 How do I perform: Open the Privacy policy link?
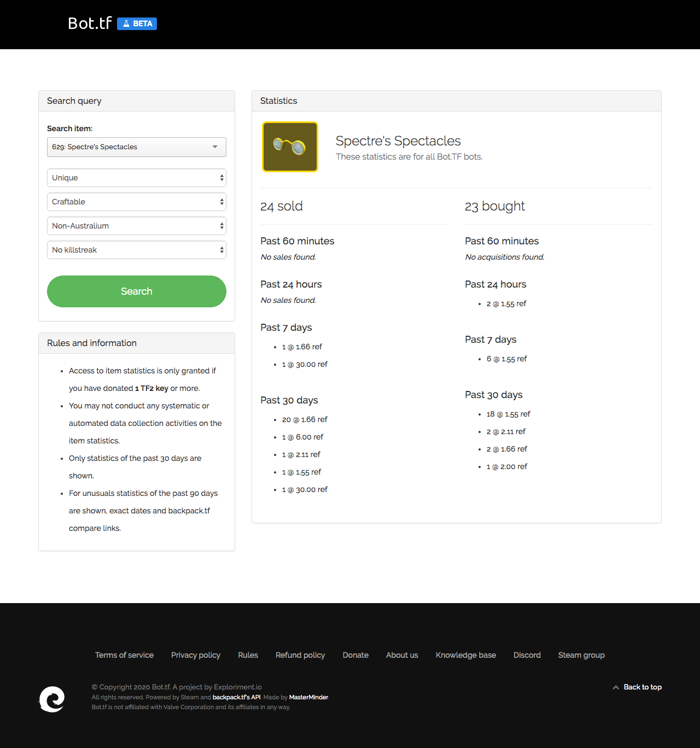point(196,655)
